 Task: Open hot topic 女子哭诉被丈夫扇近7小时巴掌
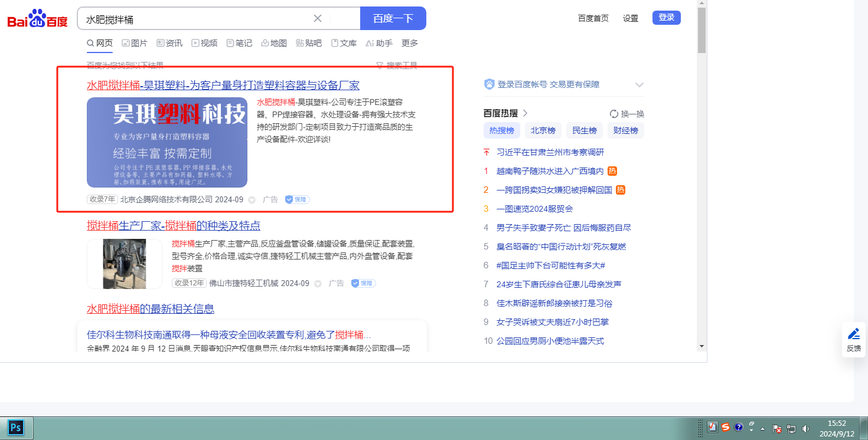[553, 322]
